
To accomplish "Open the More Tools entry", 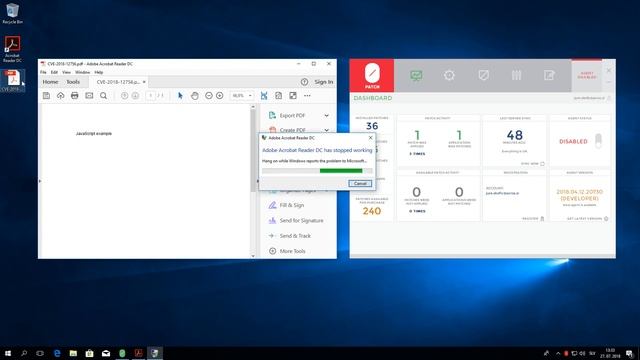I will (x=292, y=251).
